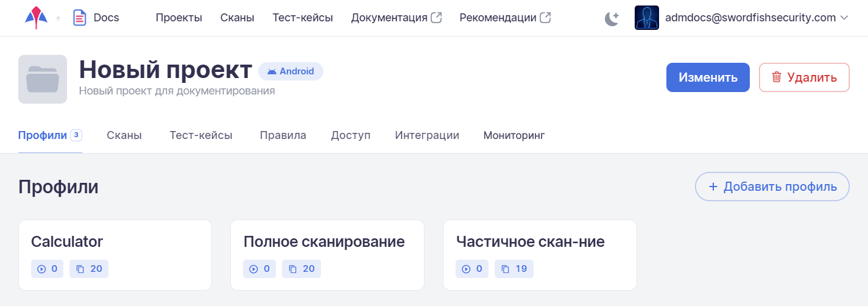The height and width of the screenshot is (306, 868).
Task: Click scan count icon on Calculator card
Action: coord(42,269)
